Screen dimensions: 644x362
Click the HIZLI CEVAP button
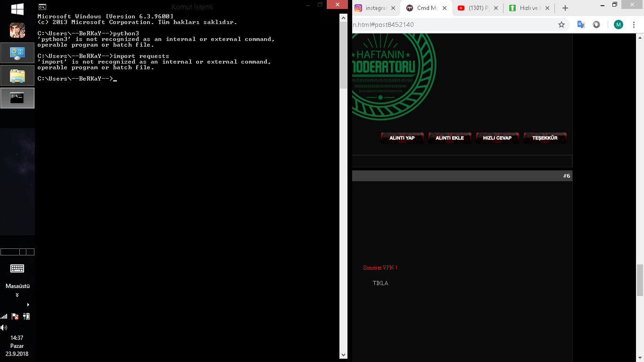[497, 138]
